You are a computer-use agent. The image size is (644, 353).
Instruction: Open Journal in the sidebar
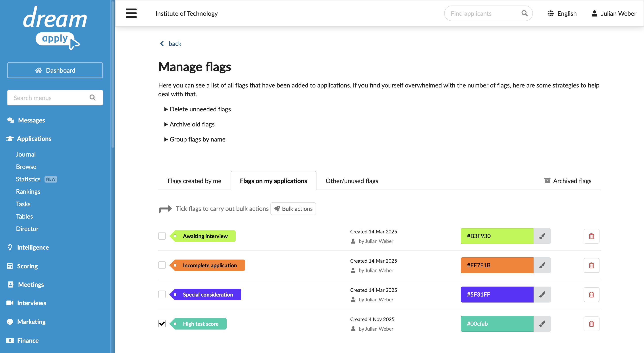tap(26, 154)
